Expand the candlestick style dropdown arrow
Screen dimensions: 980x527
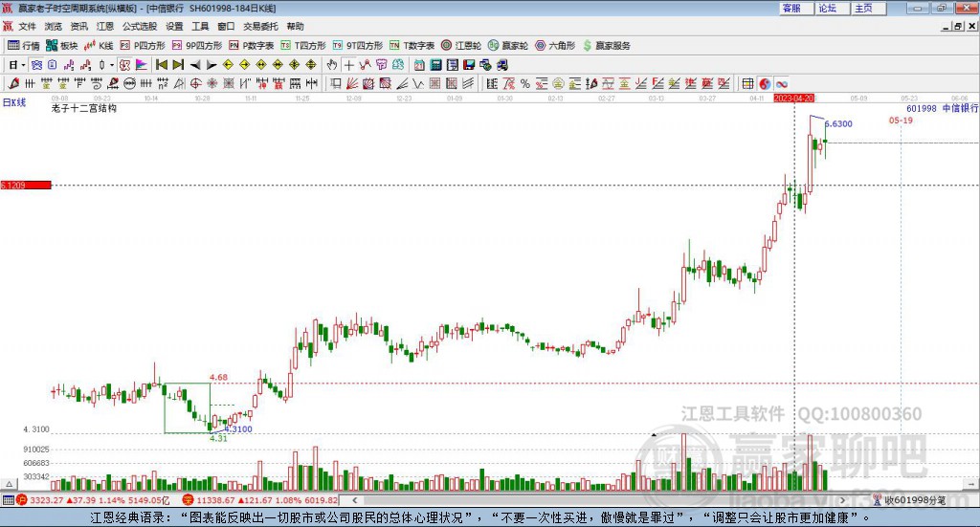112,65
